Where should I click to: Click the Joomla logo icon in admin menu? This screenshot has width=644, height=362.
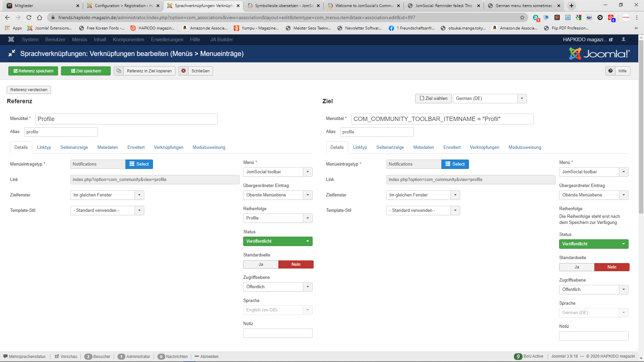pyautogui.click(x=11, y=40)
